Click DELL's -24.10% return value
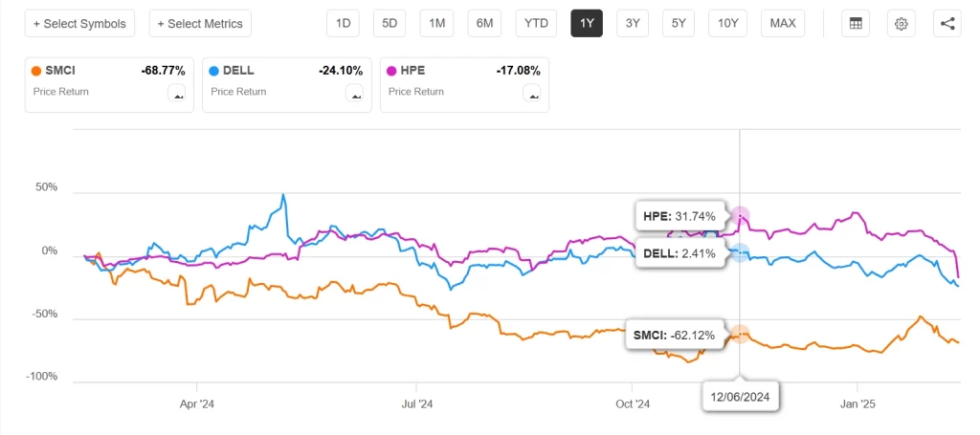This screenshot has height=435, width=980. pyautogui.click(x=341, y=71)
